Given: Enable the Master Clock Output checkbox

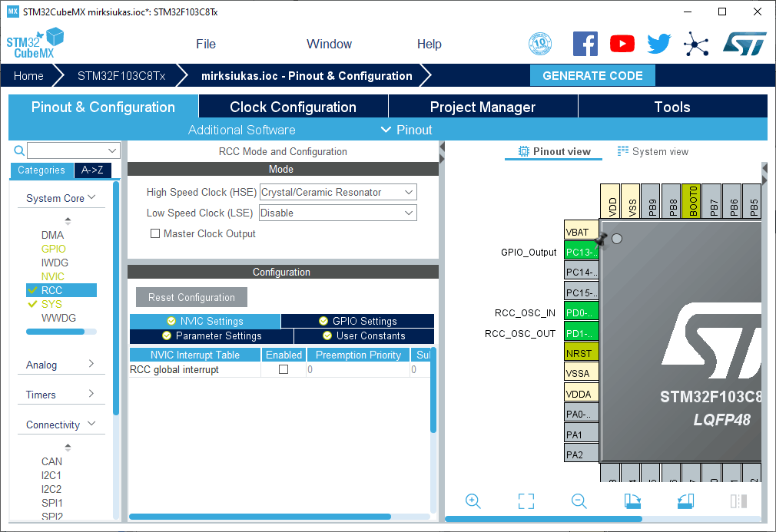Looking at the screenshot, I should (x=155, y=233).
